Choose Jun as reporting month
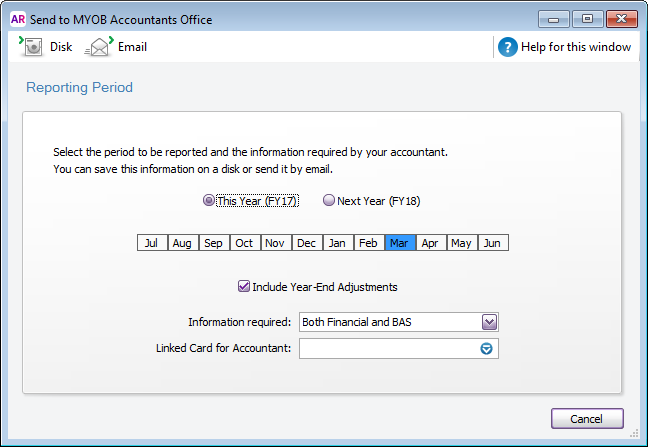 (x=492, y=243)
